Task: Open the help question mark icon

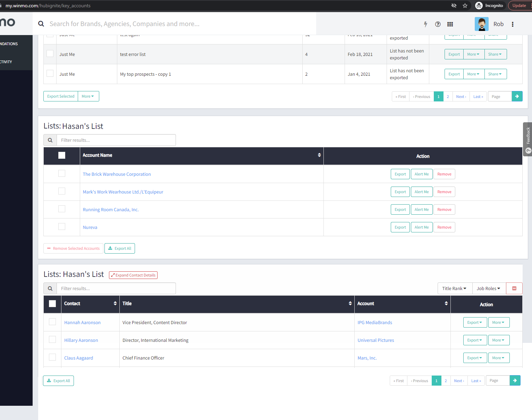Action: tap(438, 24)
